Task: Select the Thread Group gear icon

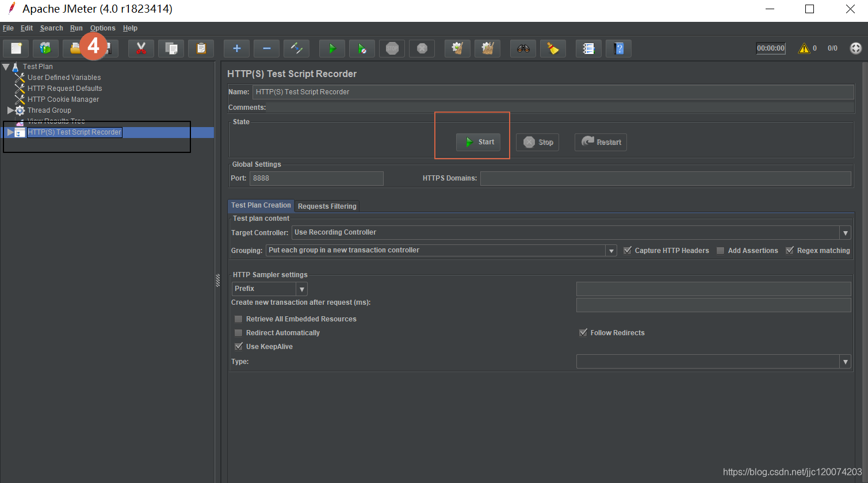Action: point(20,110)
